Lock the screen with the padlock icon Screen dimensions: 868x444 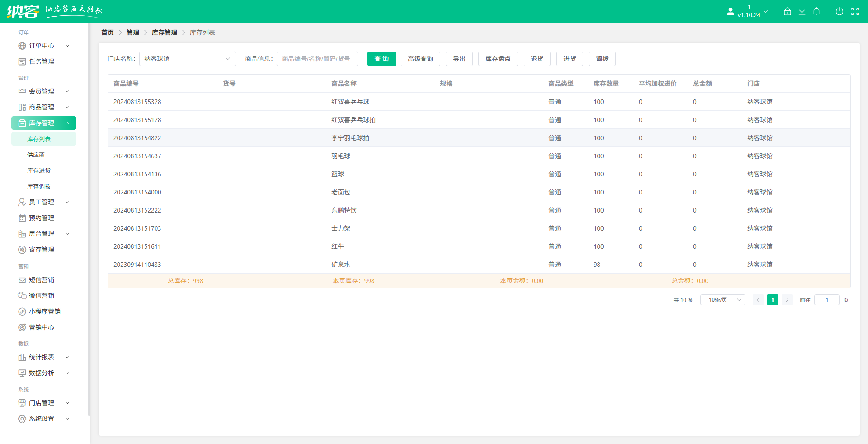click(787, 11)
